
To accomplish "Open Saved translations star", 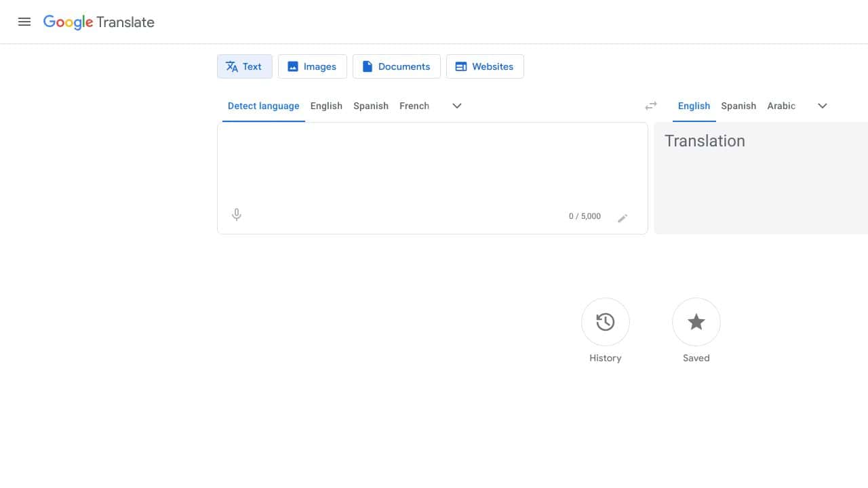I will (x=696, y=323).
